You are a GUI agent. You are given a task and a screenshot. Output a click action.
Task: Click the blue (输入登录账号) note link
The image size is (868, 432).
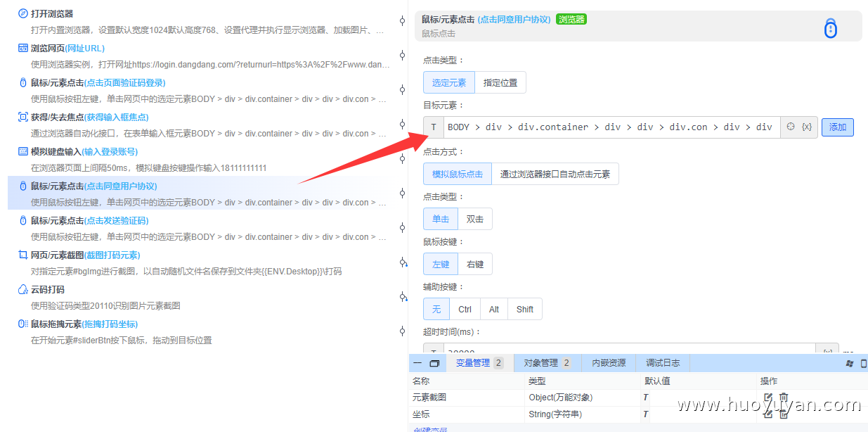(x=110, y=152)
